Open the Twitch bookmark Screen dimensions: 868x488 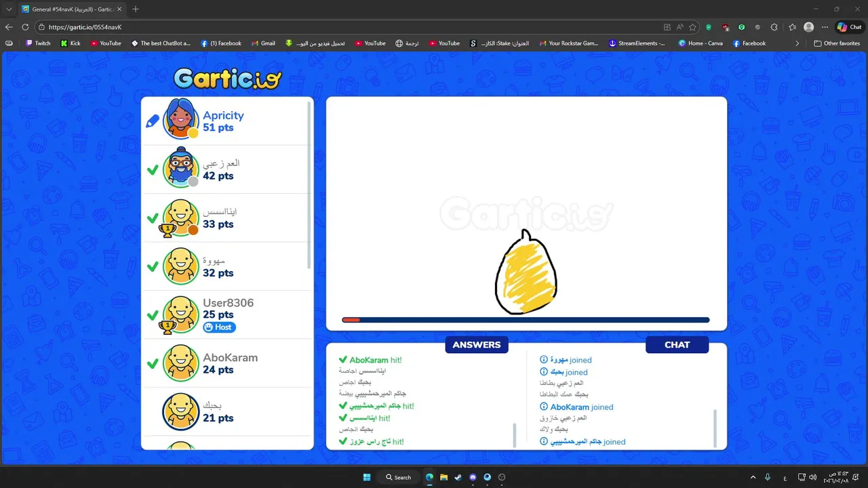pyautogui.click(x=38, y=43)
